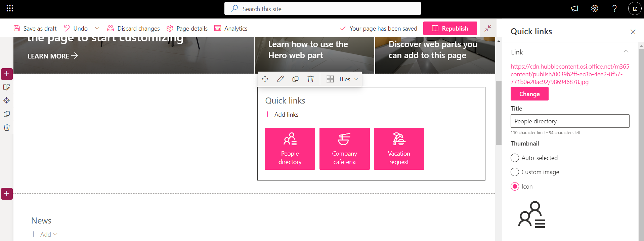Collapse the editing view with arrows icon
This screenshot has height=241, width=644.
point(488,28)
